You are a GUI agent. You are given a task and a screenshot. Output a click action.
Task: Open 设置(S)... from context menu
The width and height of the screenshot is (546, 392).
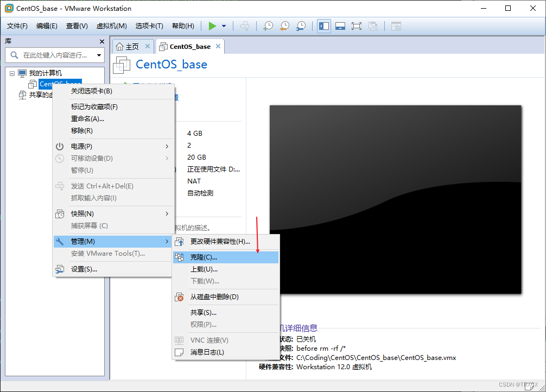(113, 269)
